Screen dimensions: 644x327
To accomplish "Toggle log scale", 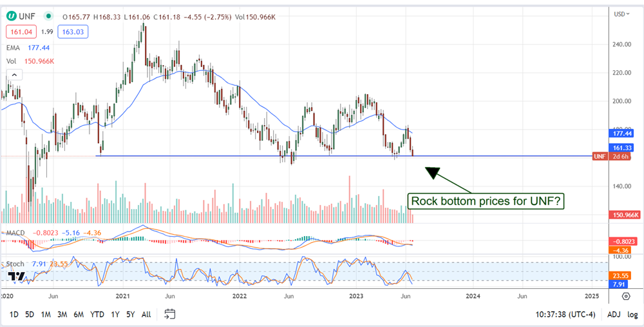I will 632,315.
